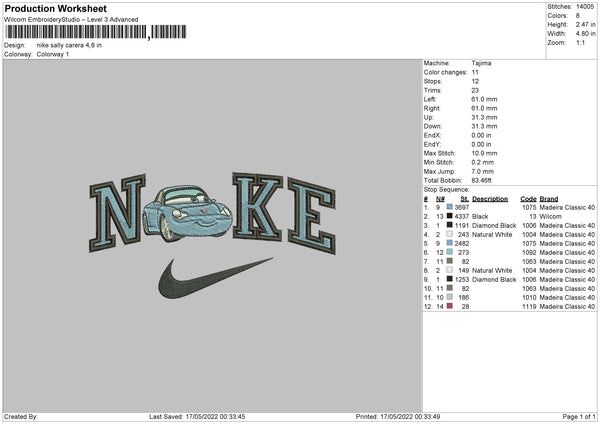Click the Production Worksheet title
This screenshot has width=600, height=424.
coord(55,8)
